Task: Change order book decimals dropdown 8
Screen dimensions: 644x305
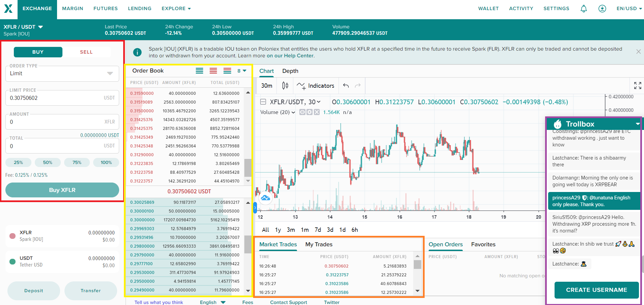Action: (242, 71)
